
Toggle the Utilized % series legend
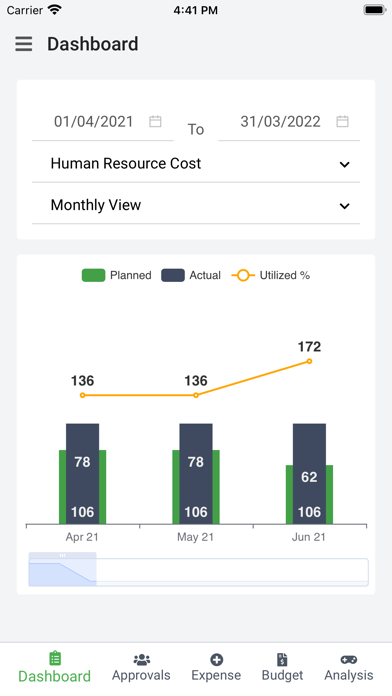click(271, 275)
